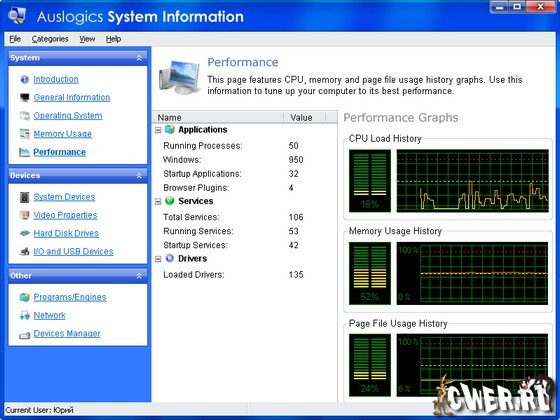Collapse the Services tree group

158,202
